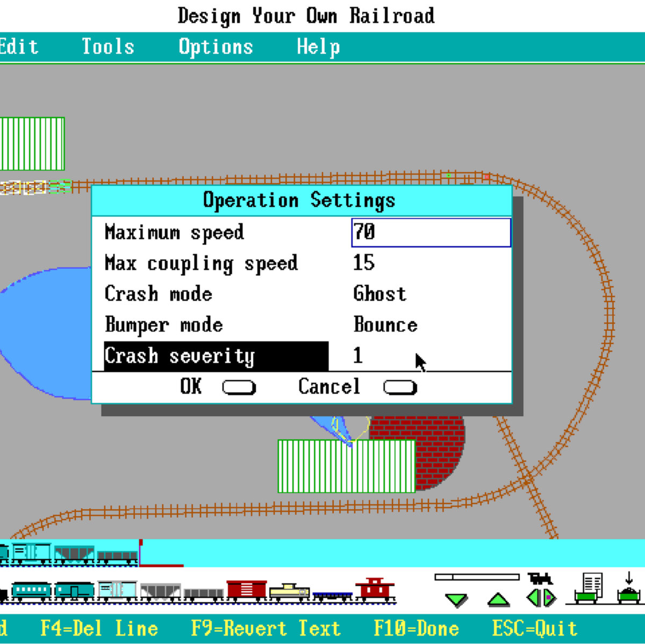Pick the red boxcar from the palette

point(247,590)
